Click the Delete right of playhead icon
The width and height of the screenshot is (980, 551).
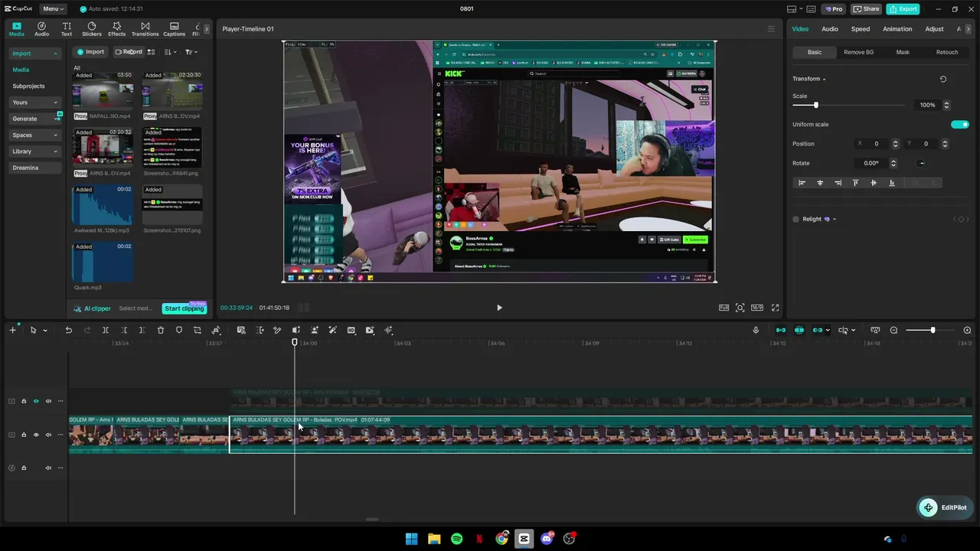coord(142,330)
